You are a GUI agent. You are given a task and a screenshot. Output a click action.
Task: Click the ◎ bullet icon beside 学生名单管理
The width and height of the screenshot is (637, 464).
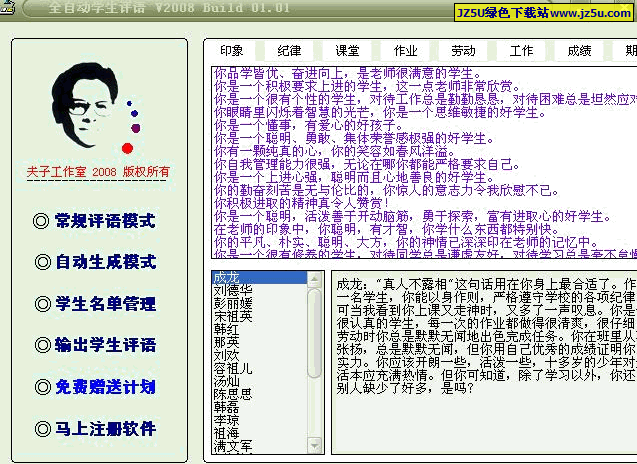click(x=41, y=304)
